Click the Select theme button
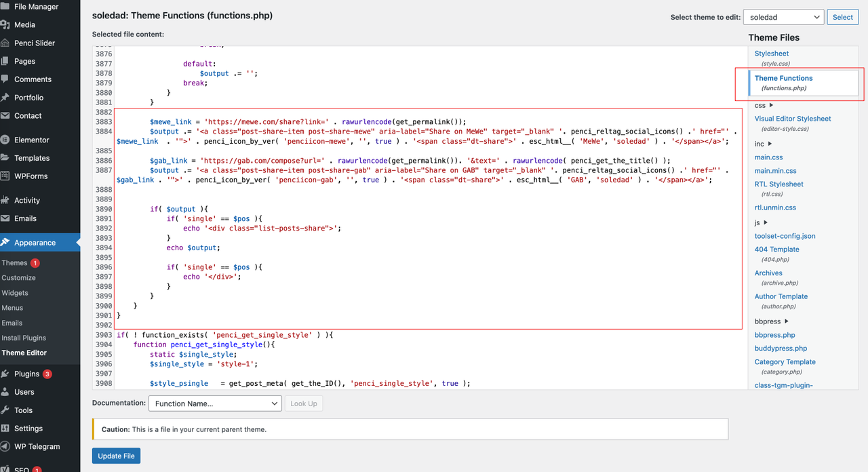 tap(843, 17)
